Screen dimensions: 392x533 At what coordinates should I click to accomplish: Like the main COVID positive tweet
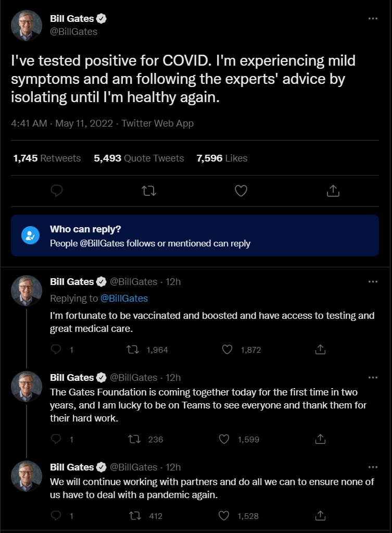(x=241, y=191)
